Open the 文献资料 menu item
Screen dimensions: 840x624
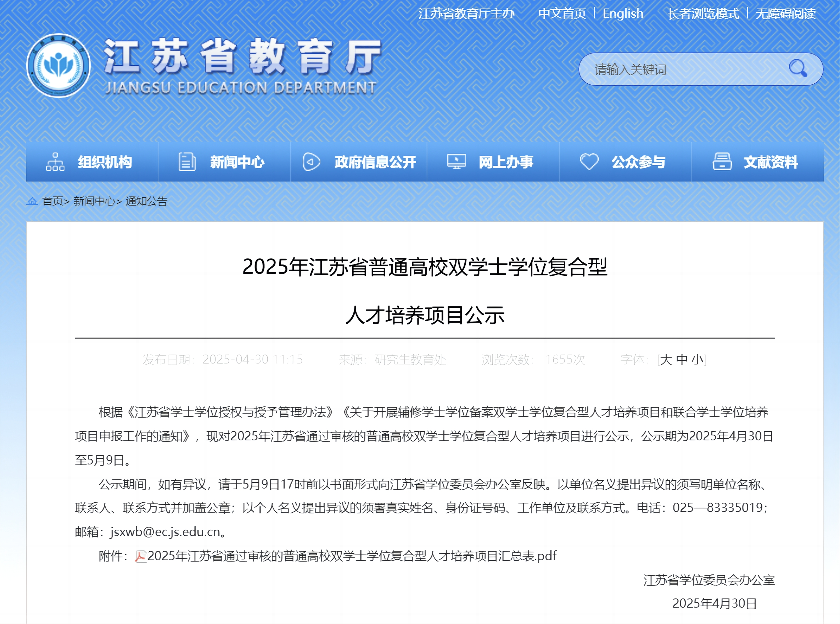(x=770, y=162)
